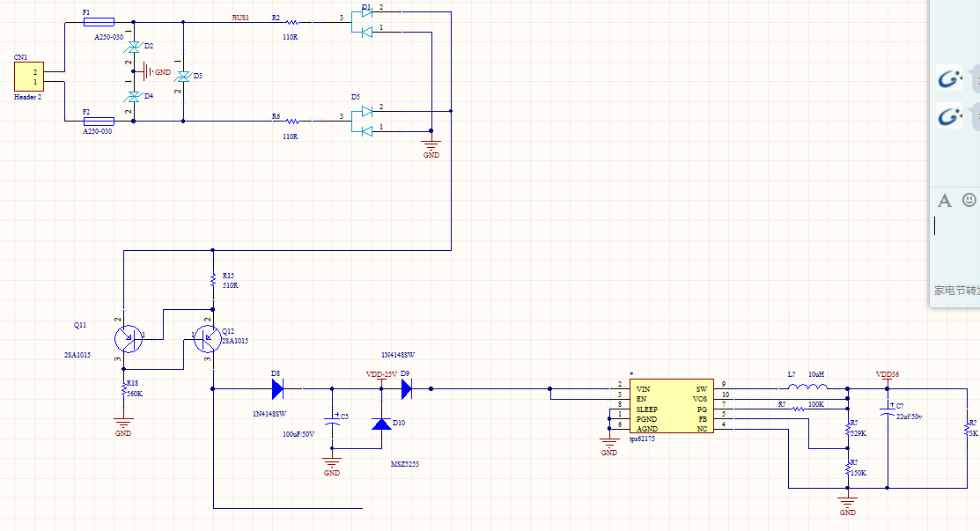Click the first chat avatar icon
This screenshot has height=531, width=980.
coord(949,78)
